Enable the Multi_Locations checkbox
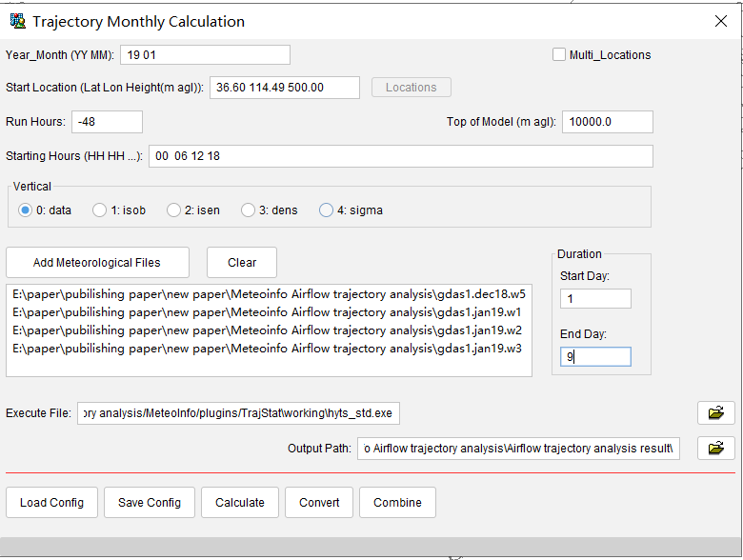The image size is (743, 560). tap(559, 55)
